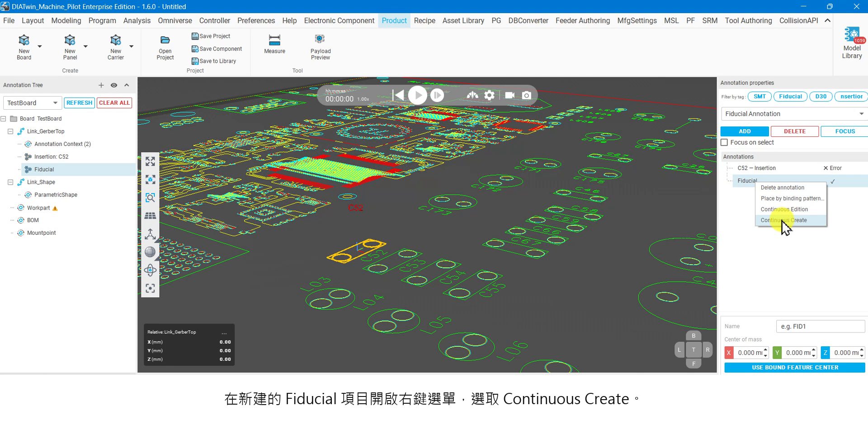Enable the Focus on select checkbox
This screenshot has height=429, width=868.
pos(724,142)
